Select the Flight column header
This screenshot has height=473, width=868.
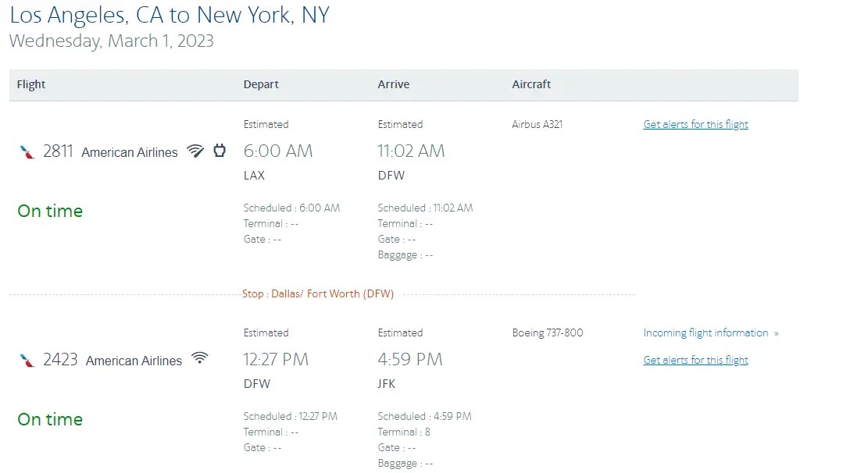tap(30, 84)
